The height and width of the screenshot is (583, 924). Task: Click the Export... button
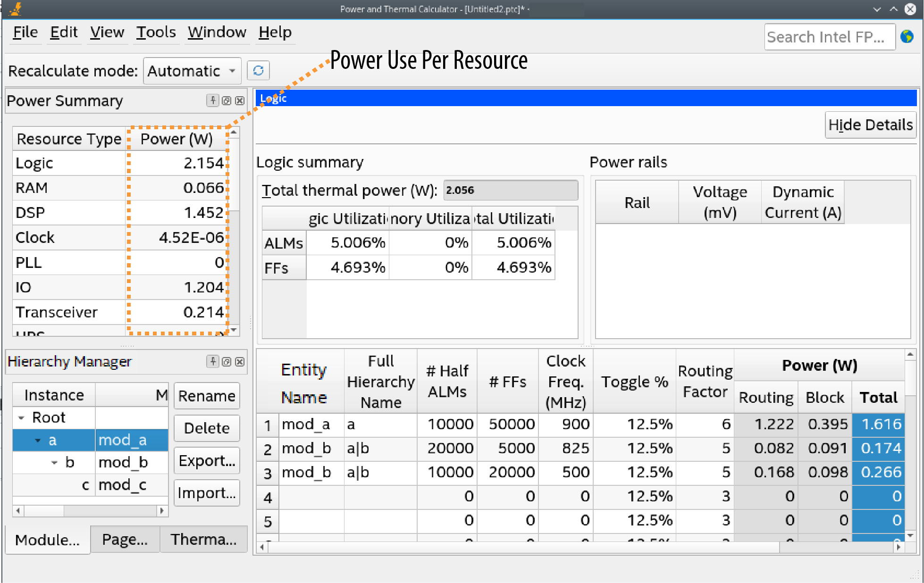(207, 460)
